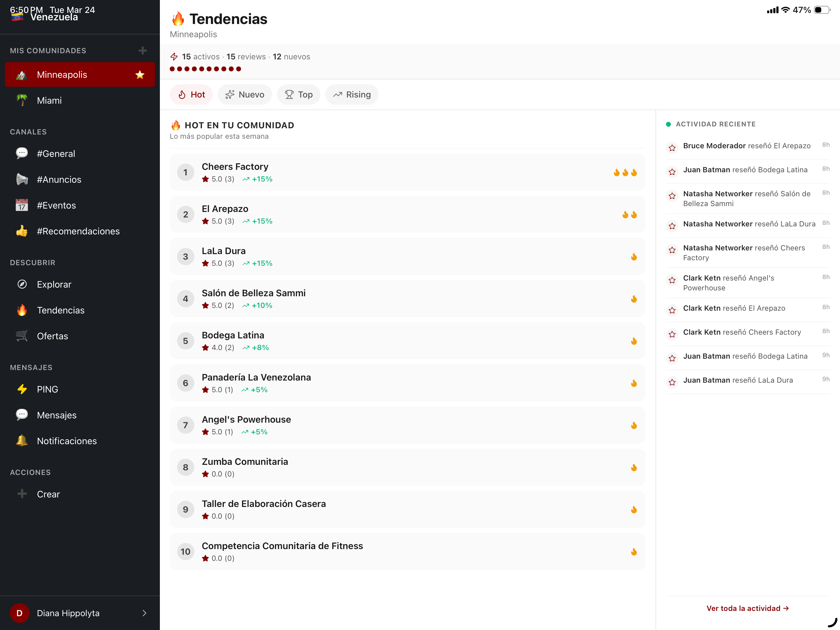Click the Tendencias flame icon in sidebar
The height and width of the screenshot is (630, 840).
click(x=22, y=310)
